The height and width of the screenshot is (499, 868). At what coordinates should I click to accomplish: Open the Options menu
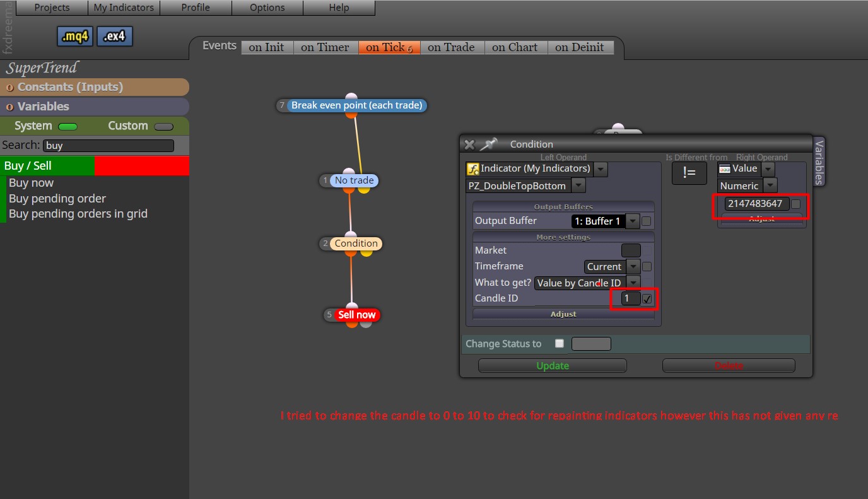coord(267,8)
